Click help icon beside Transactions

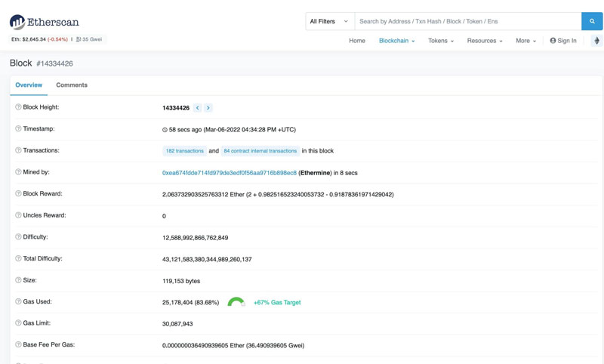(18, 150)
